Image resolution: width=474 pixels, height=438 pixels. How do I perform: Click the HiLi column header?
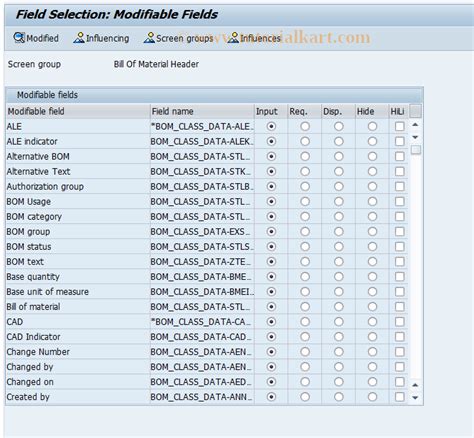click(398, 111)
